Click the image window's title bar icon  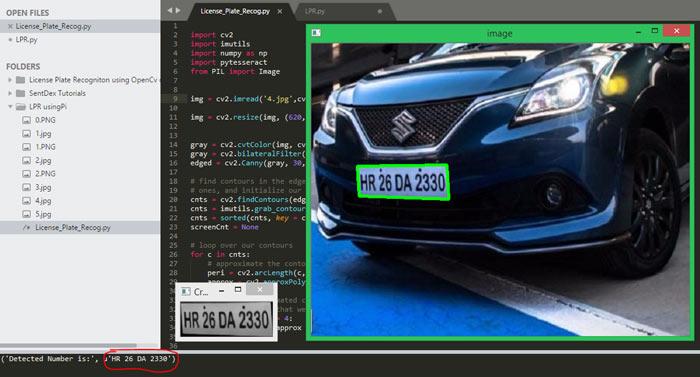click(x=316, y=33)
